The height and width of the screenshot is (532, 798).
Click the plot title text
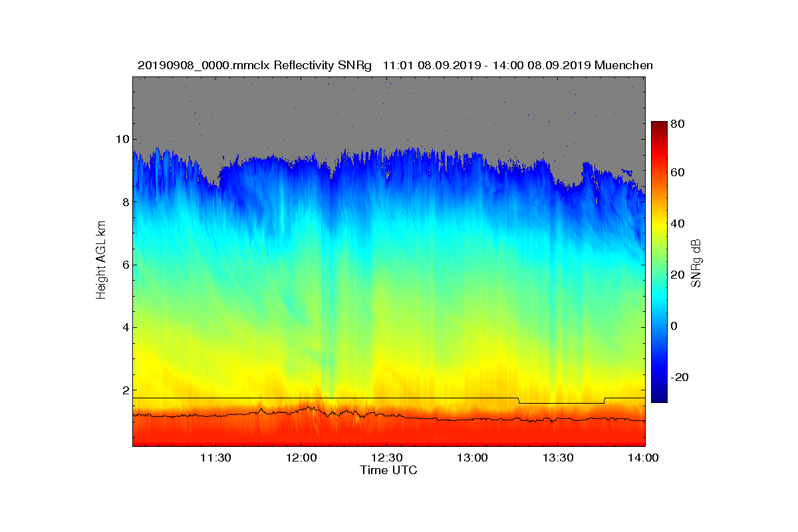pyautogui.click(x=395, y=65)
